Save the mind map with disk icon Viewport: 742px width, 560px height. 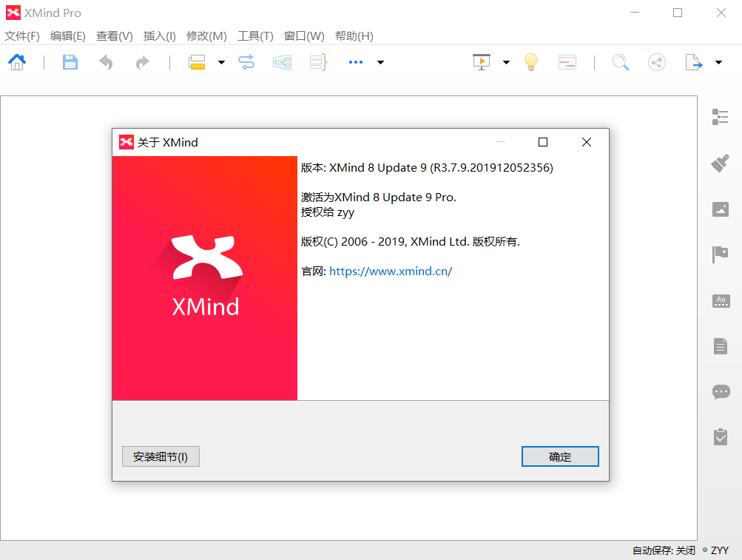70,62
